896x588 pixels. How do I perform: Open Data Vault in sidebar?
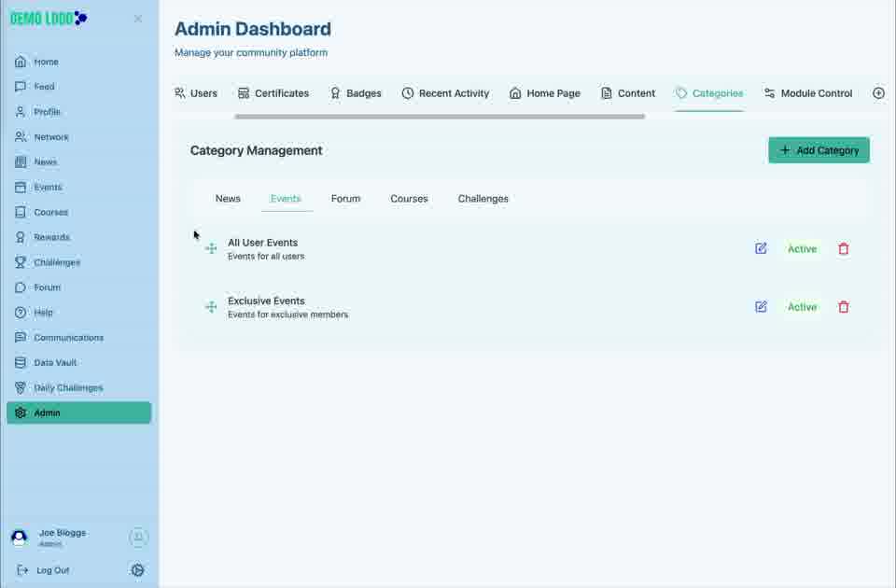tap(78, 363)
